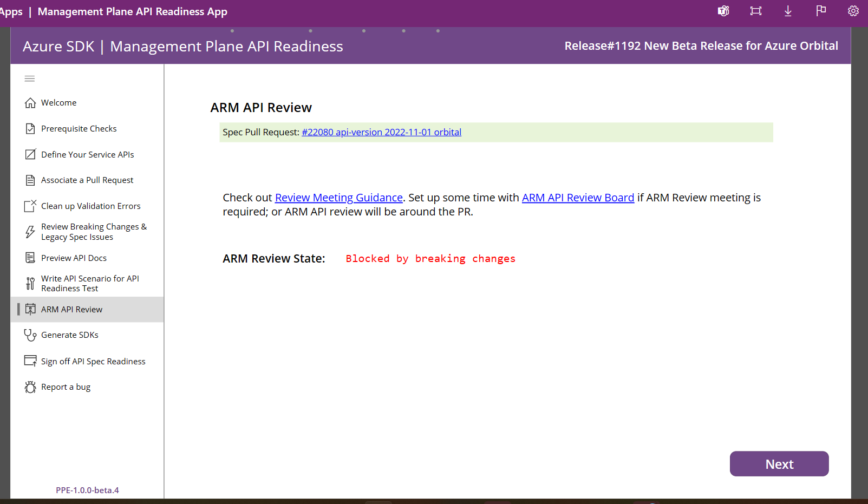Click the Associate a Pull Request page icon
This screenshot has width=868, height=504.
pyautogui.click(x=30, y=180)
